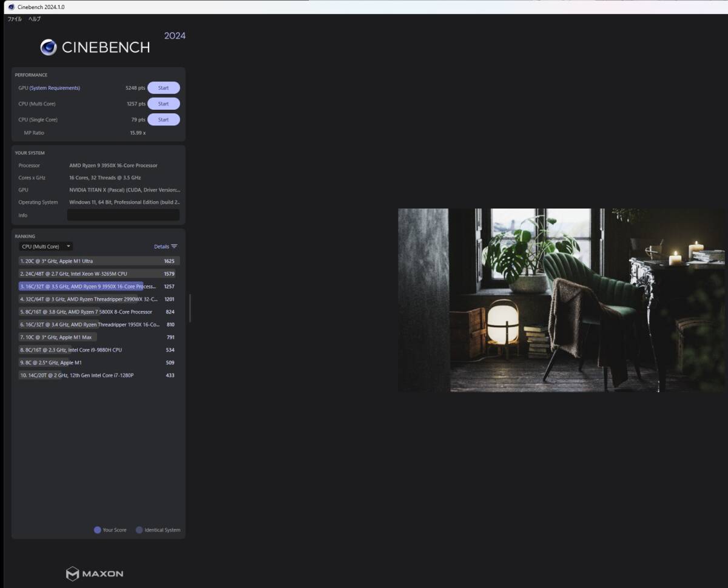Select the Intel Core i7-1280P ranking row
This screenshot has width=728, height=588.
pyautogui.click(x=99, y=376)
